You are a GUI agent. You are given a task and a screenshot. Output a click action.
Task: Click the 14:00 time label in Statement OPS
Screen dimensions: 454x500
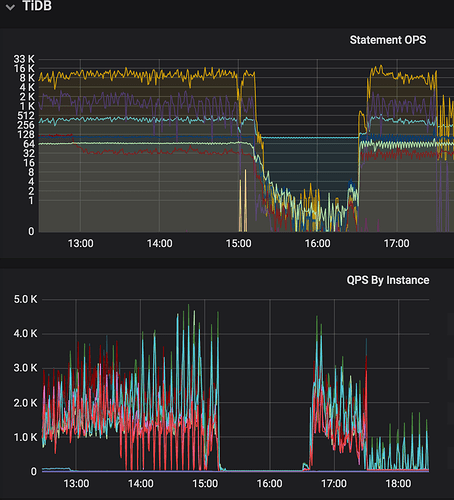[159, 243]
